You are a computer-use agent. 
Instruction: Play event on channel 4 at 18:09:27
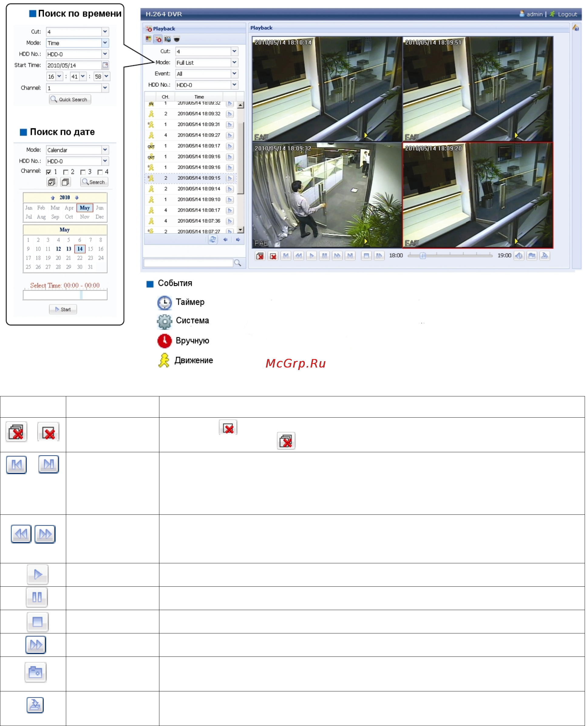point(230,136)
